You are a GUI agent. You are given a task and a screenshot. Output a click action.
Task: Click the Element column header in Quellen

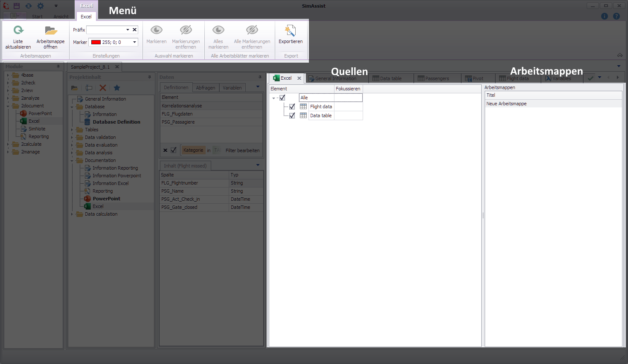point(302,89)
